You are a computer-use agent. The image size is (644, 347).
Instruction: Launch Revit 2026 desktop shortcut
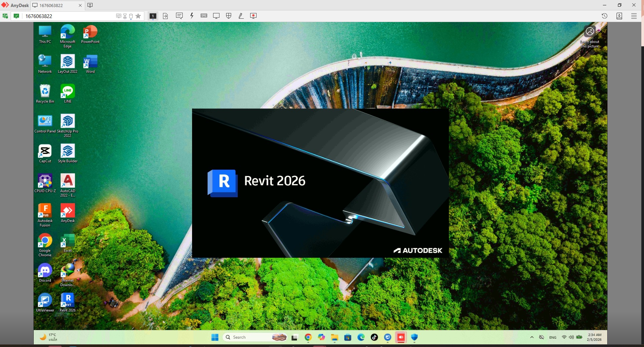(x=67, y=302)
